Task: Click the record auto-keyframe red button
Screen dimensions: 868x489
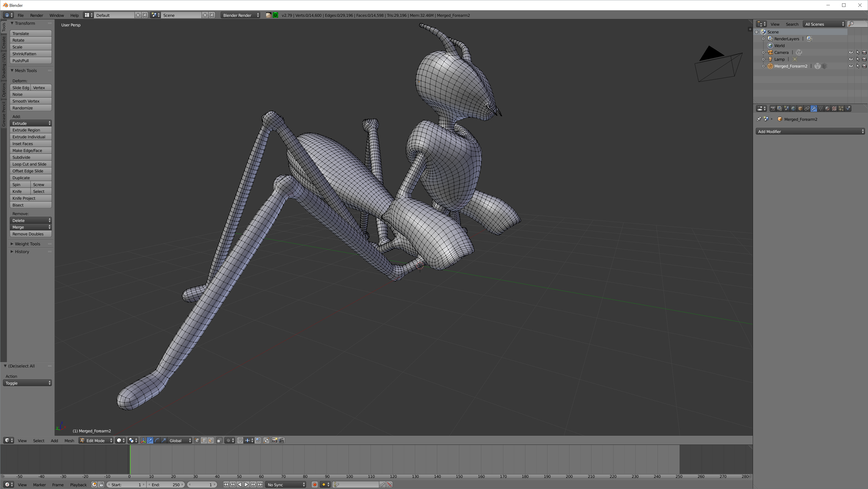Action: click(x=314, y=485)
